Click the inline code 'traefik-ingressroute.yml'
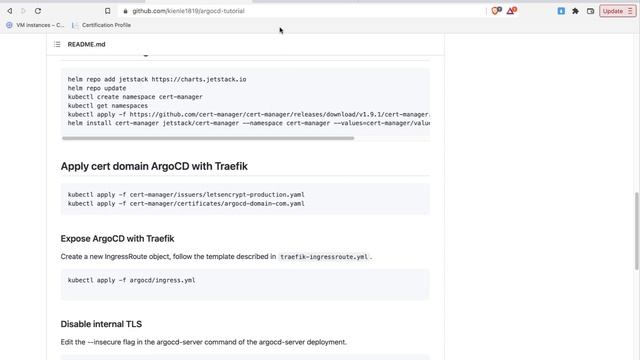The width and height of the screenshot is (640, 360). point(324,257)
